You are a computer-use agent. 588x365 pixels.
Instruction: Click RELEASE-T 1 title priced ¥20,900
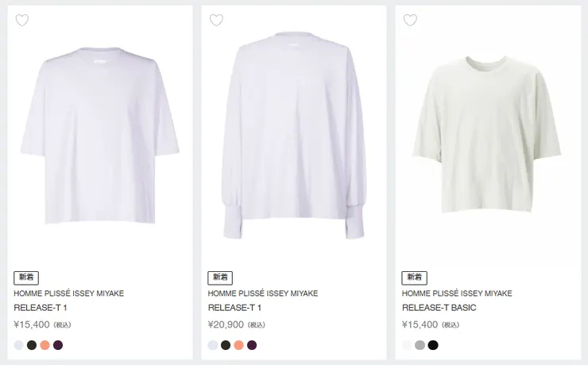point(234,308)
